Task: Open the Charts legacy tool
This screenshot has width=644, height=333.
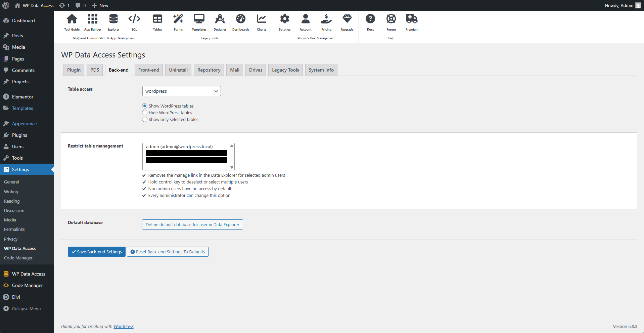Action: click(261, 22)
